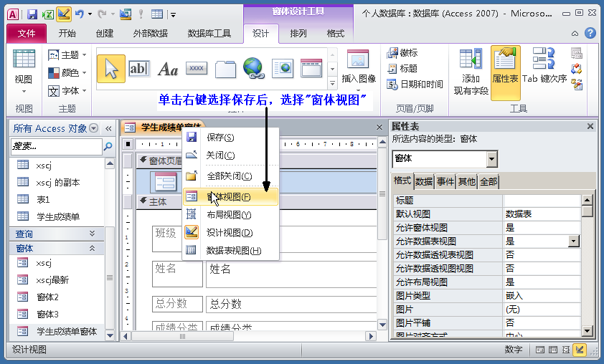This screenshot has width=604, height=364.
Task: Expand the controls gallery more arrow
Action: [332, 82]
